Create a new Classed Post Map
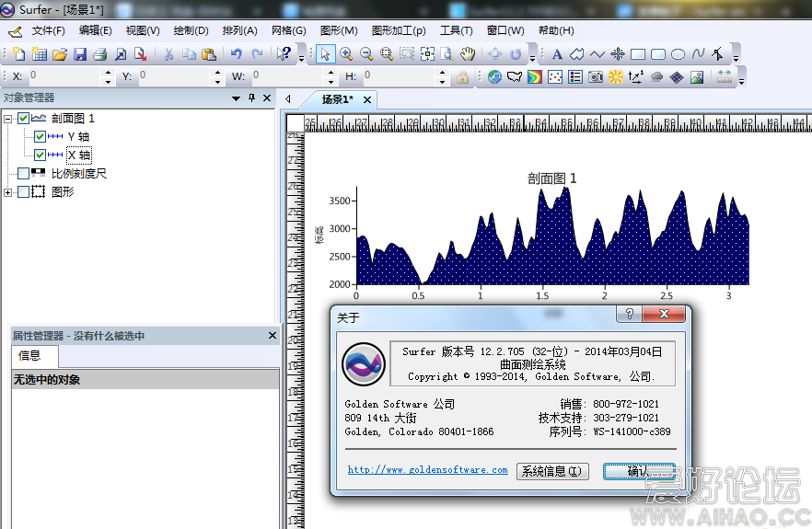This screenshot has width=812, height=529. tap(574, 77)
